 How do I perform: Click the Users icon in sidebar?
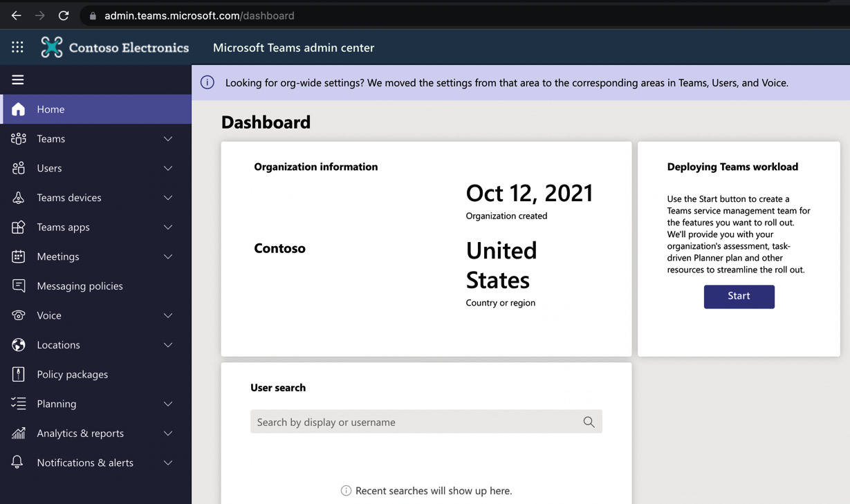pyautogui.click(x=19, y=168)
